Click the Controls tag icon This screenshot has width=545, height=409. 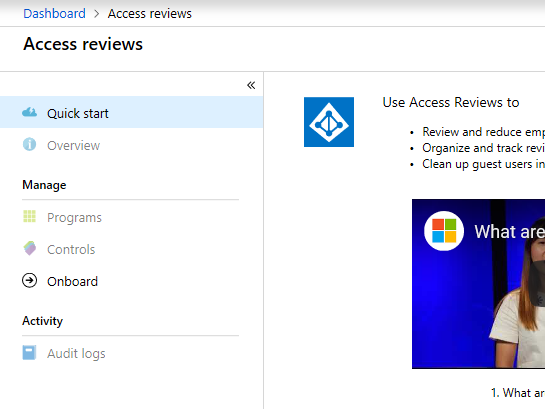(30, 248)
